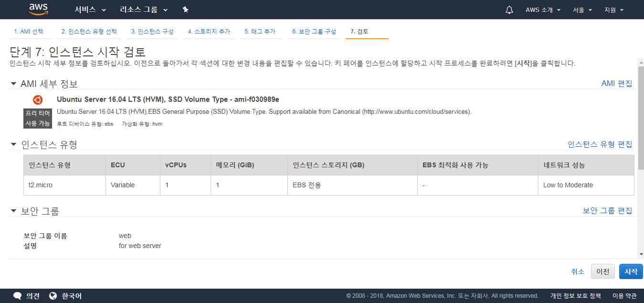
Task: Click the 이전 button
Action: coord(603,271)
